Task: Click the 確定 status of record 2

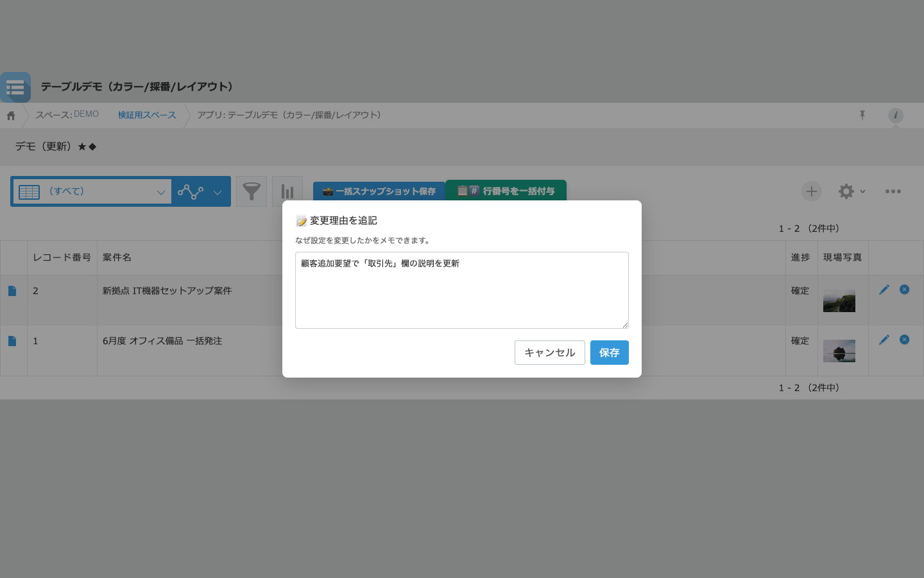Action: (x=800, y=291)
